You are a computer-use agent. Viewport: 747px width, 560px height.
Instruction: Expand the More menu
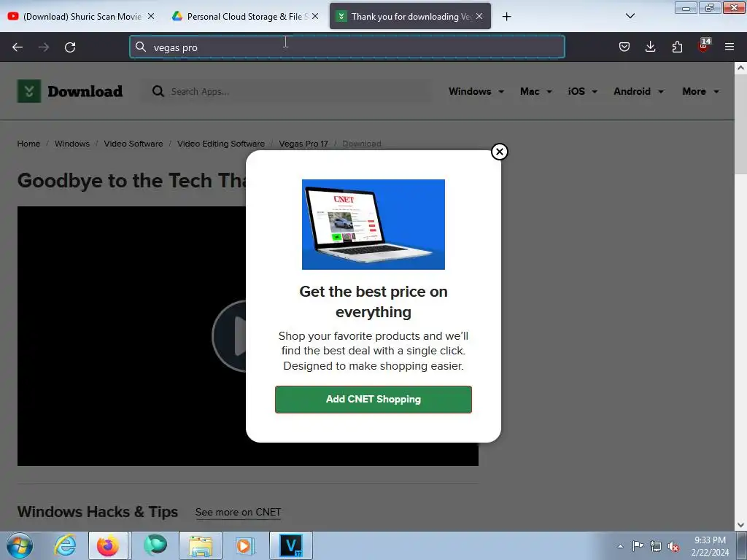tap(700, 91)
